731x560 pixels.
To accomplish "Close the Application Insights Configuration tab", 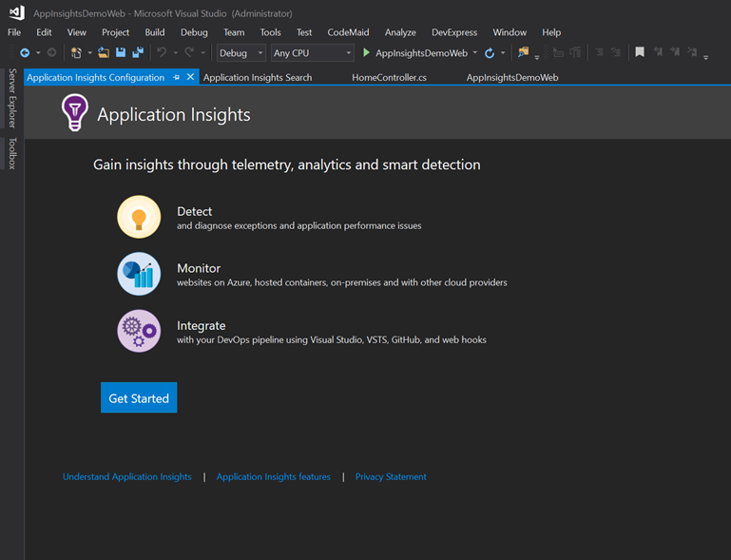I will tap(190, 77).
